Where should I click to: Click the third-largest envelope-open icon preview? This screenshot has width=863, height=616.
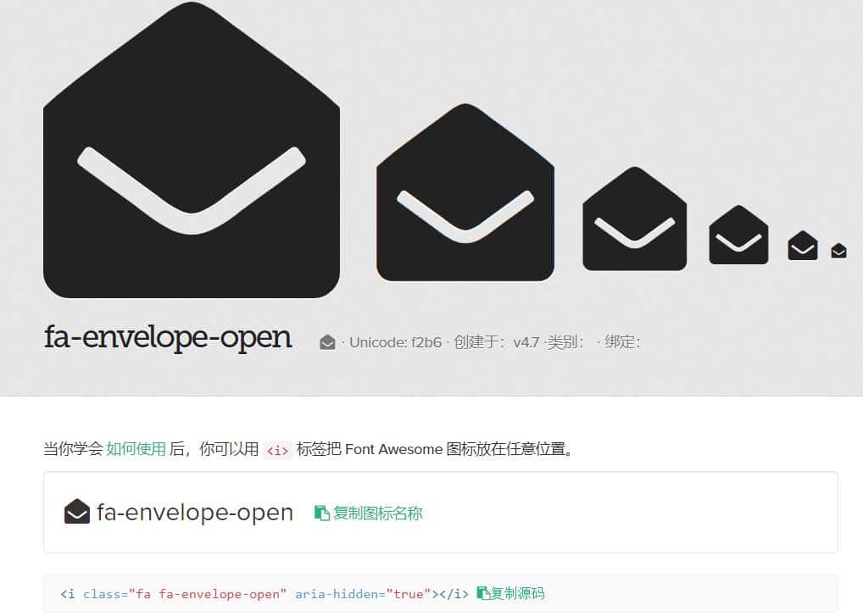pos(635,219)
